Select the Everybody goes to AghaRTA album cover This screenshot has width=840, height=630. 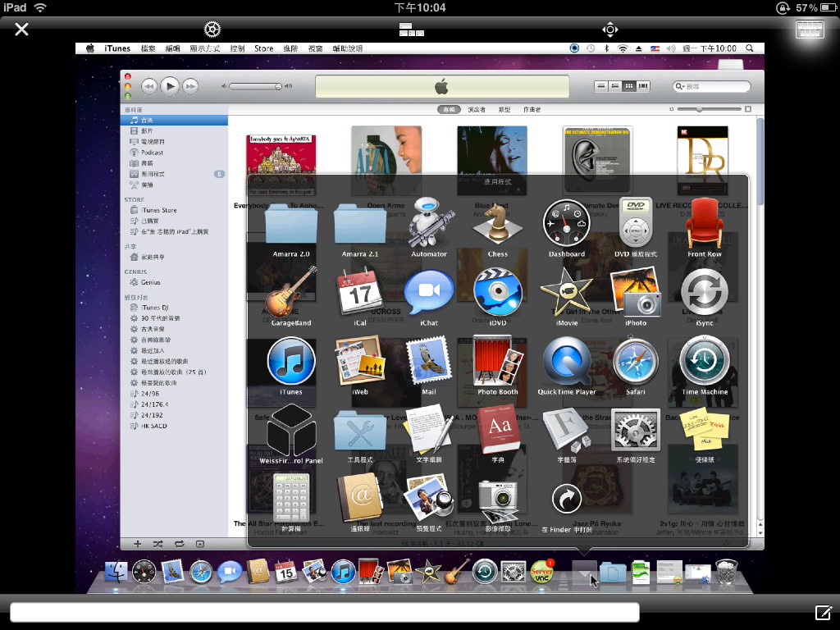click(281, 165)
